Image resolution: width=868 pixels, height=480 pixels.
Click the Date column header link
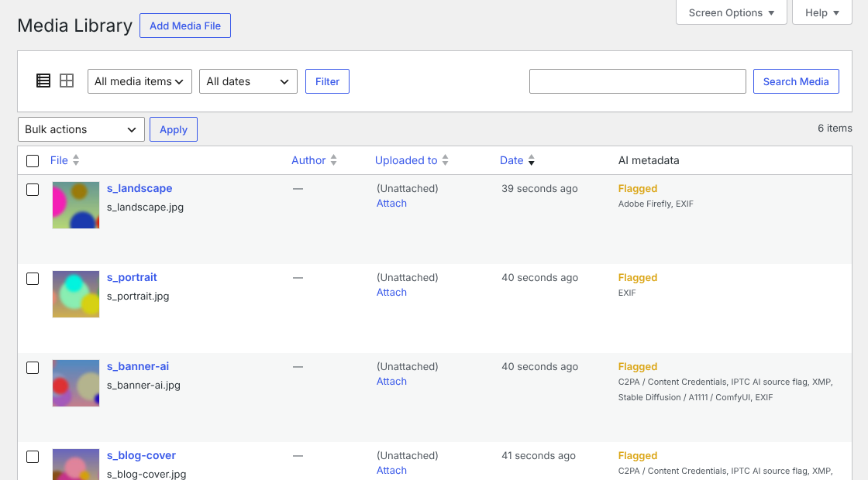click(511, 160)
